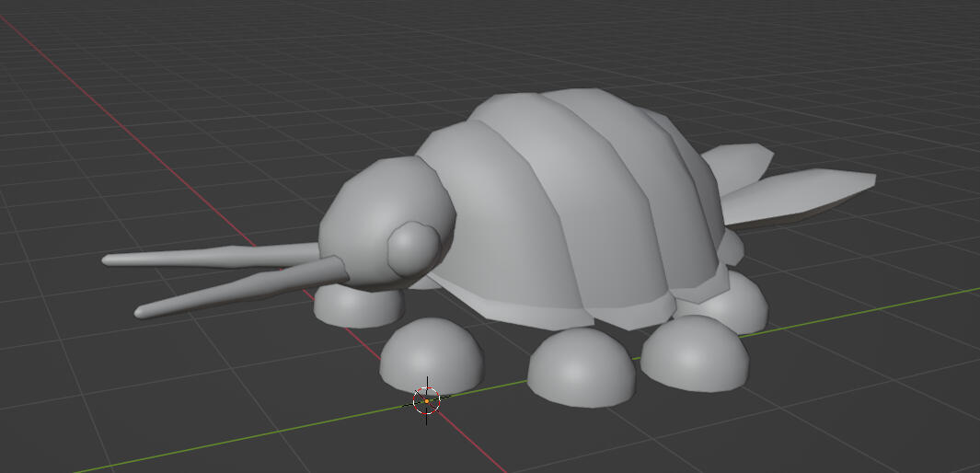Screen dimensions: 980x473
Task: Click the tip of the upper antenna
Action: 110,260
